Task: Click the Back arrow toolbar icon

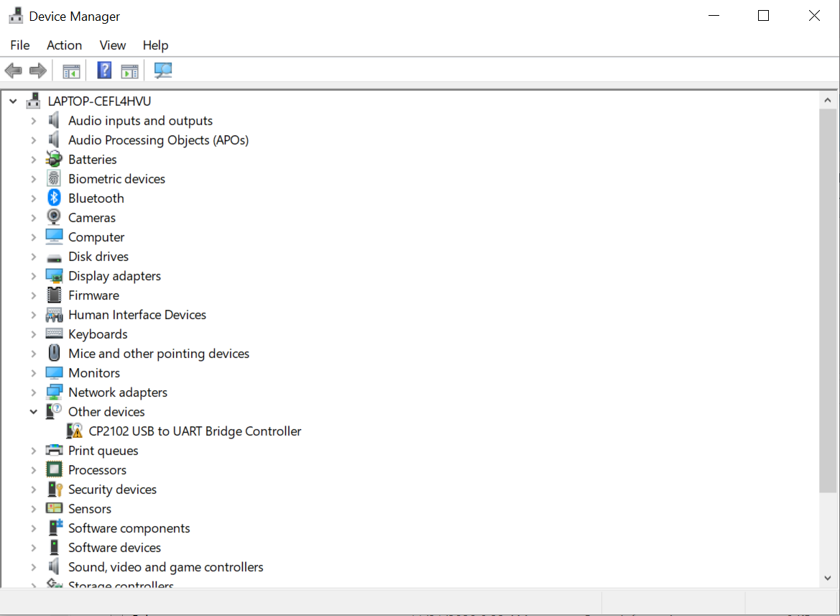Action: (x=13, y=70)
